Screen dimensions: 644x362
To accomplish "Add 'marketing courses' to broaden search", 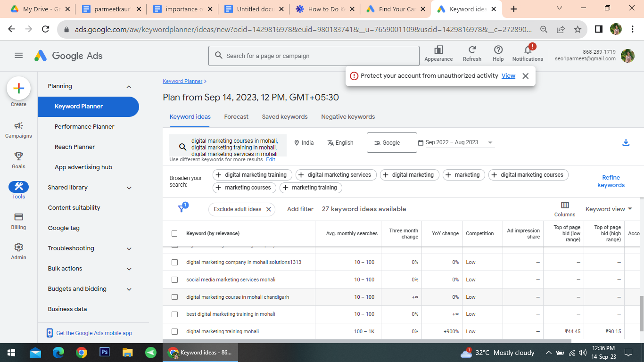I will click(244, 188).
